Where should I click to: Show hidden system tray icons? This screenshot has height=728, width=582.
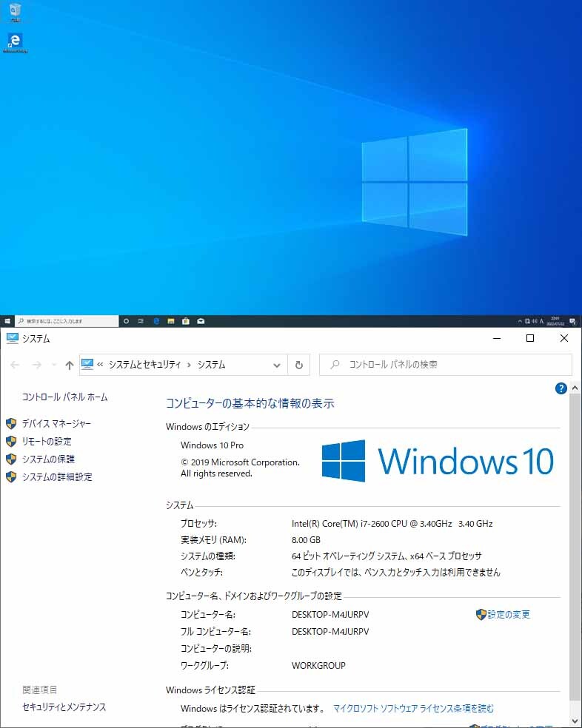pos(520,321)
